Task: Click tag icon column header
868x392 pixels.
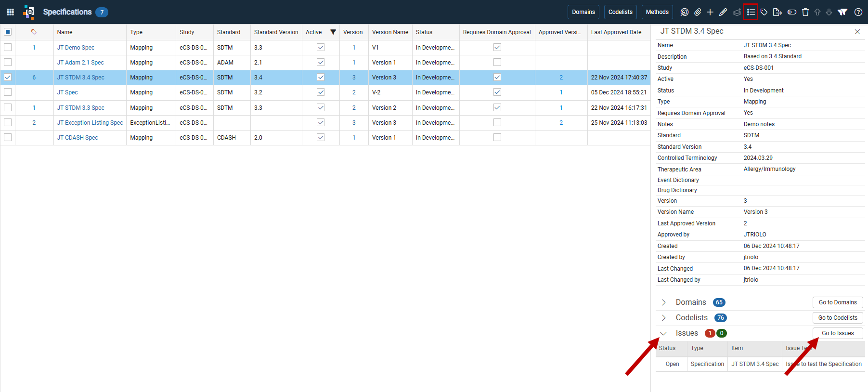Action: coord(34,32)
